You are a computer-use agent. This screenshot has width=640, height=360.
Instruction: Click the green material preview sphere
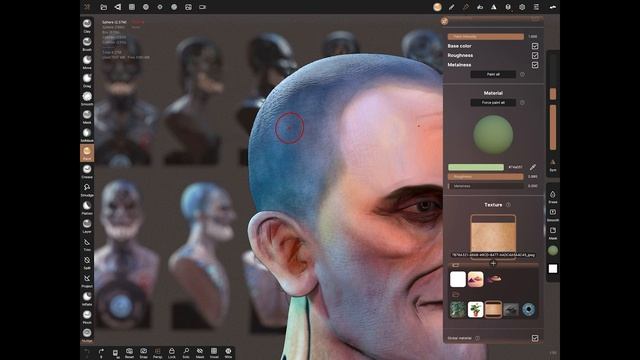(493, 135)
